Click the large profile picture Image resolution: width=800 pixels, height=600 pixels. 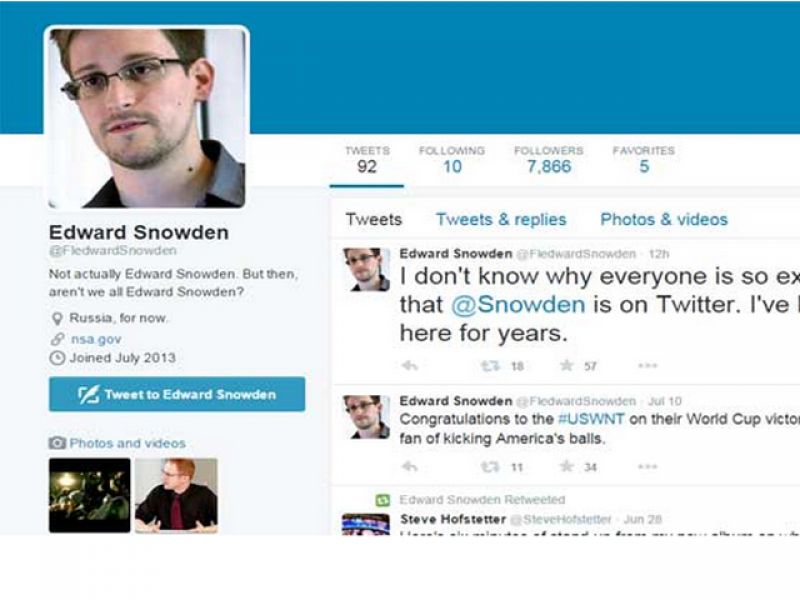[x=147, y=117]
